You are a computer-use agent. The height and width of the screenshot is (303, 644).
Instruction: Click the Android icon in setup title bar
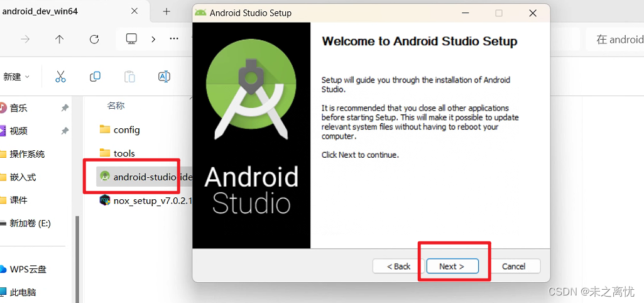pos(200,13)
